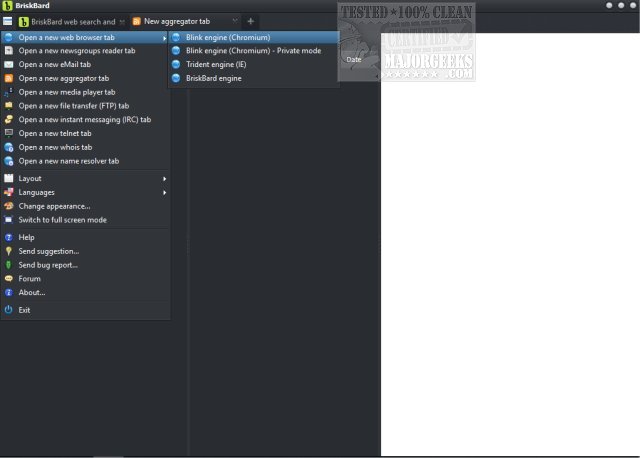640x458 pixels.
Task: Choose Send suggestion entry
Action: point(85,251)
